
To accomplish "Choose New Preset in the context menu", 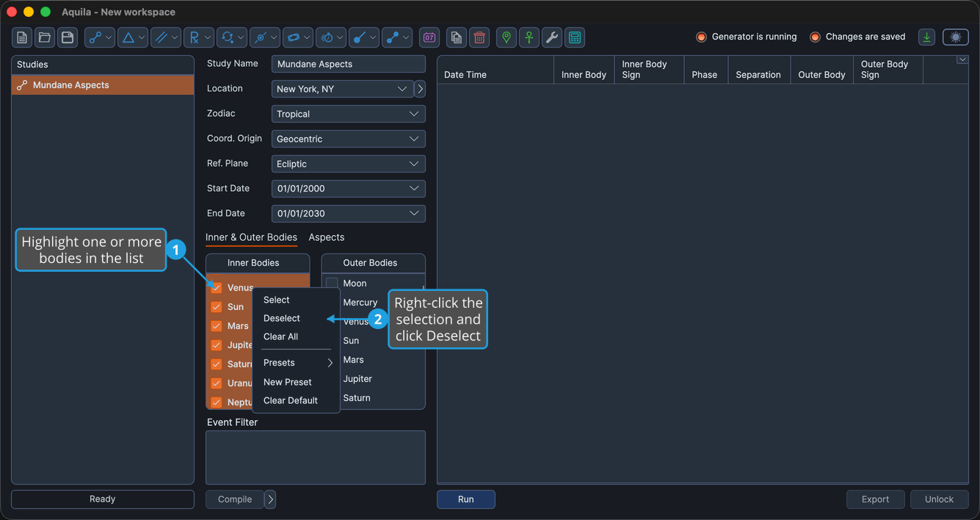I will pyautogui.click(x=288, y=382).
